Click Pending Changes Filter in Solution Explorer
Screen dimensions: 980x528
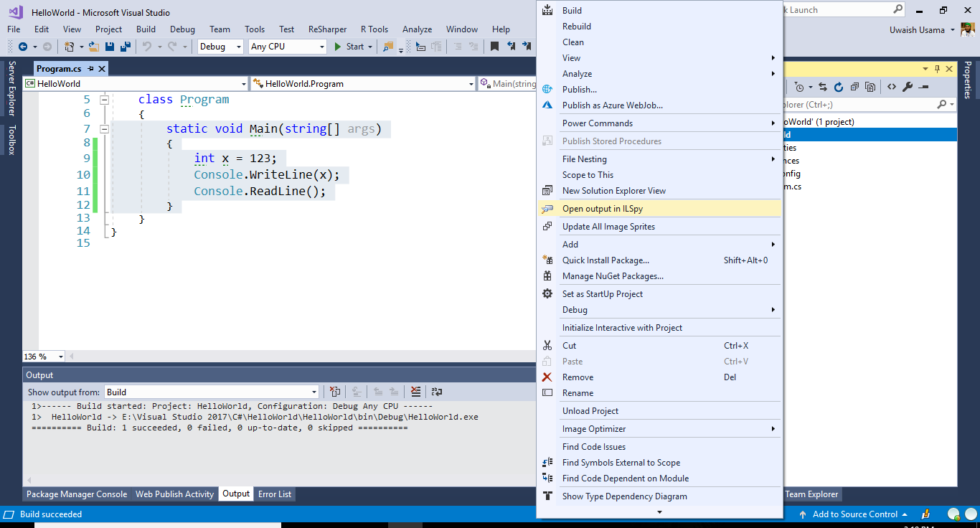(x=799, y=87)
